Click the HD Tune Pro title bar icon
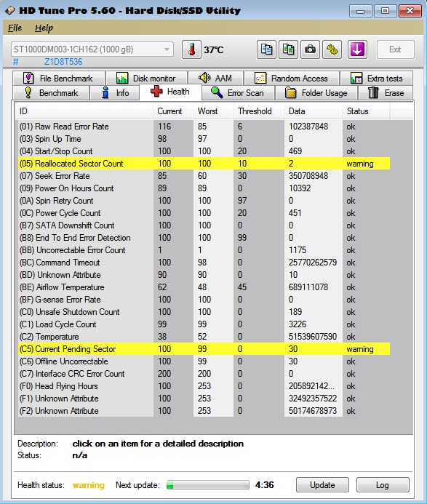Image resolution: width=427 pixels, height=504 pixels. [x=10, y=10]
